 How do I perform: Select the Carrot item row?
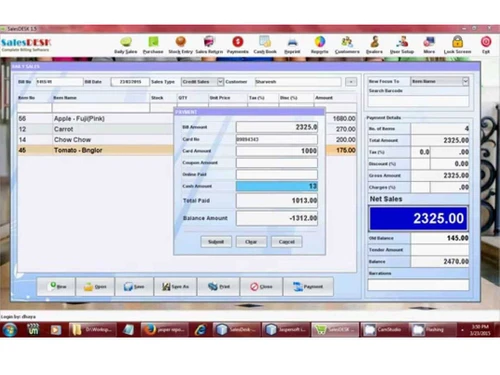pos(187,129)
